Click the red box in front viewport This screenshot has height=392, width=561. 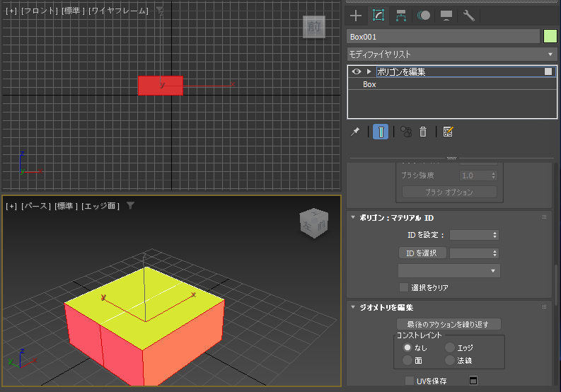[x=161, y=86]
